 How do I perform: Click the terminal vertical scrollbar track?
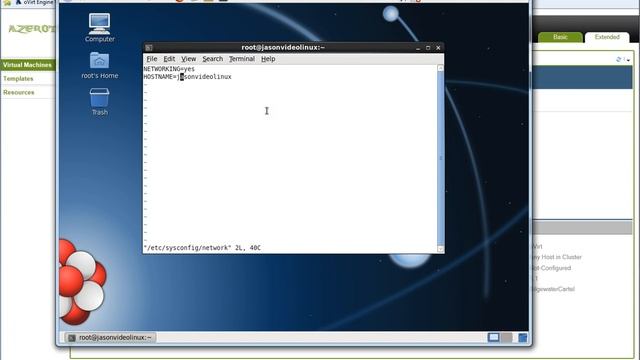coord(440,158)
